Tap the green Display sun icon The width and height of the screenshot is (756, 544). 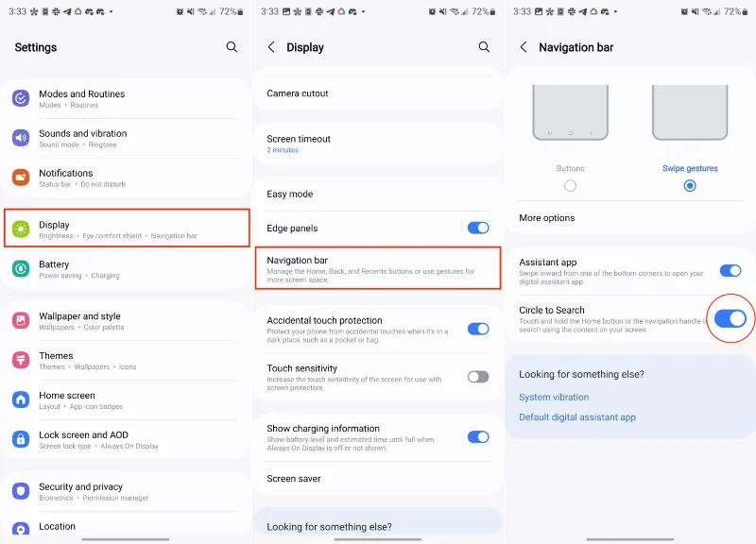point(21,229)
